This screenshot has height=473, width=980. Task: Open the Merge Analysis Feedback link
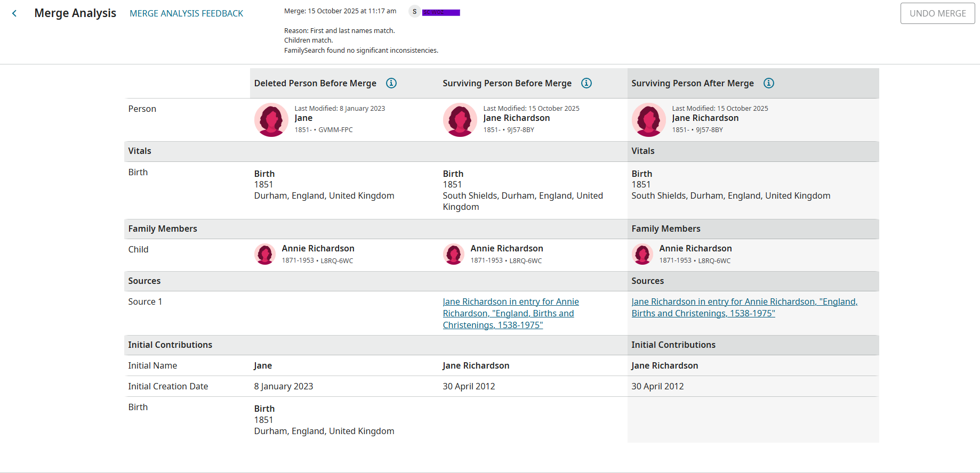tap(186, 13)
